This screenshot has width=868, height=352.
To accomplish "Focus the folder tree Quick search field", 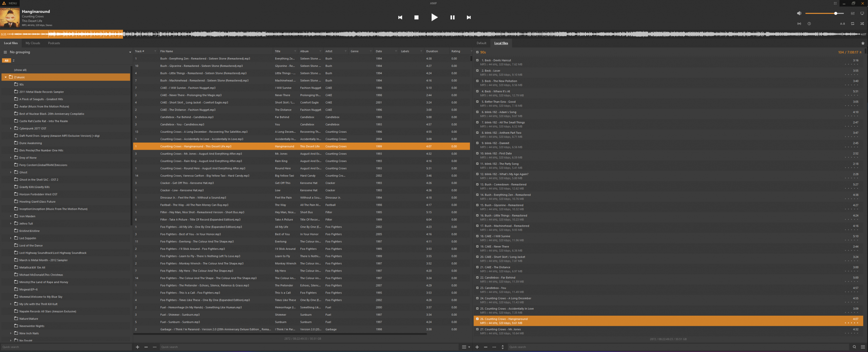I will click(x=66, y=347).
